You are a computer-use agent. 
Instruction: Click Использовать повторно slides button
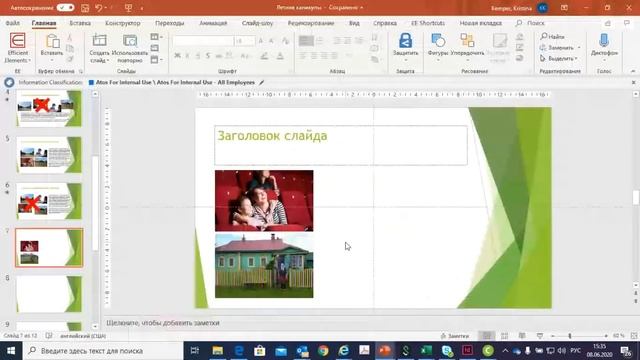click(x=130, y=49)
